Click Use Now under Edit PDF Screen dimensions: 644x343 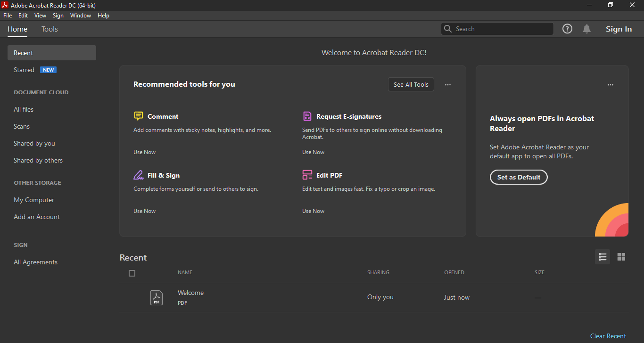pyautogui.click(x=313, y=211)
